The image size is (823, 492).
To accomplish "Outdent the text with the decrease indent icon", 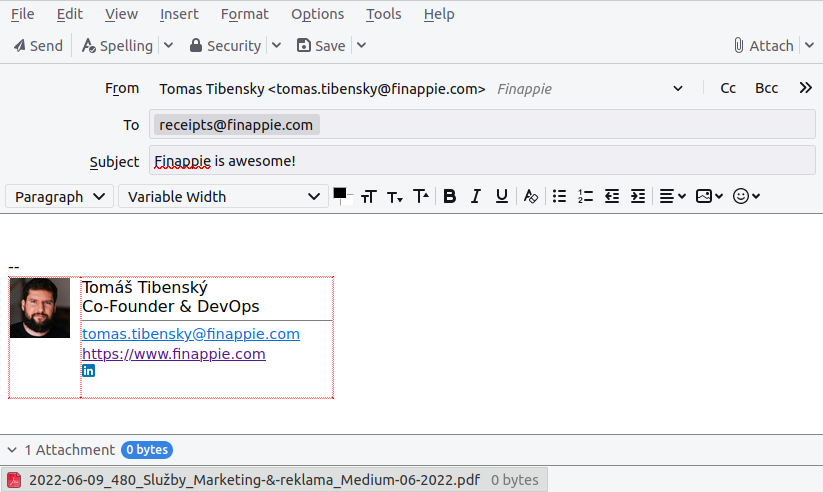I will [x=612, y=197].
